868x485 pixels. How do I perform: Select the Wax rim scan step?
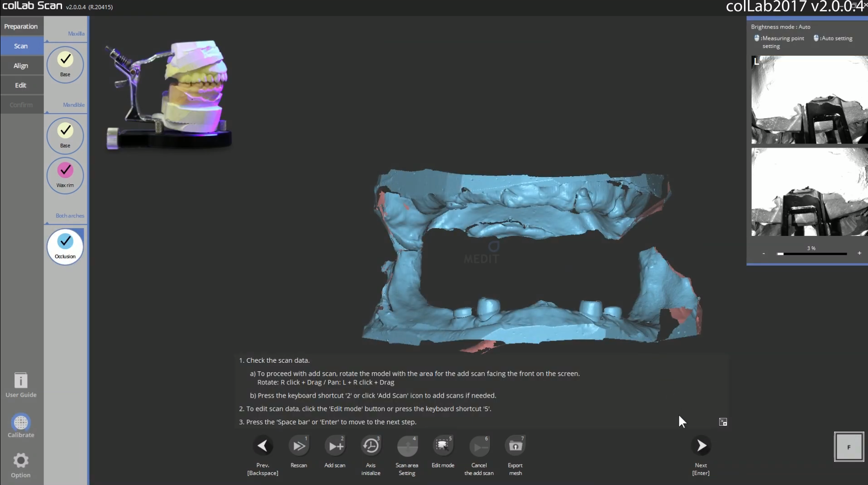(65, 175)
